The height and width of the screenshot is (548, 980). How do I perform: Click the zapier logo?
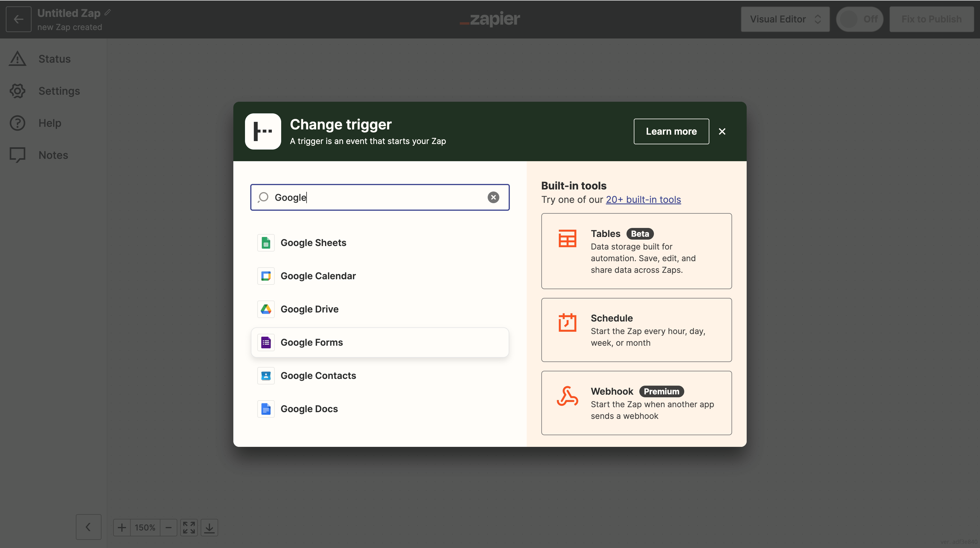pyautogui.click(x=490, y=19)
